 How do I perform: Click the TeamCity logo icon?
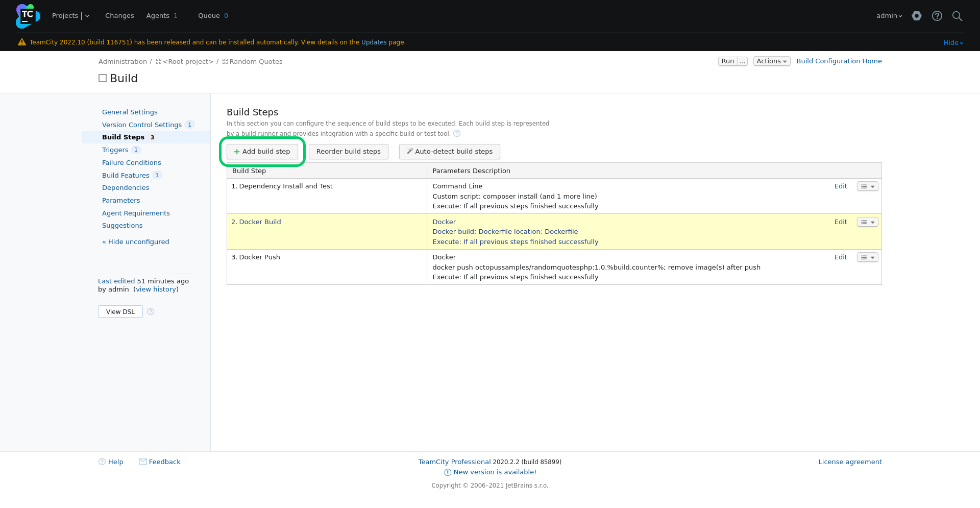coord(28,16)
